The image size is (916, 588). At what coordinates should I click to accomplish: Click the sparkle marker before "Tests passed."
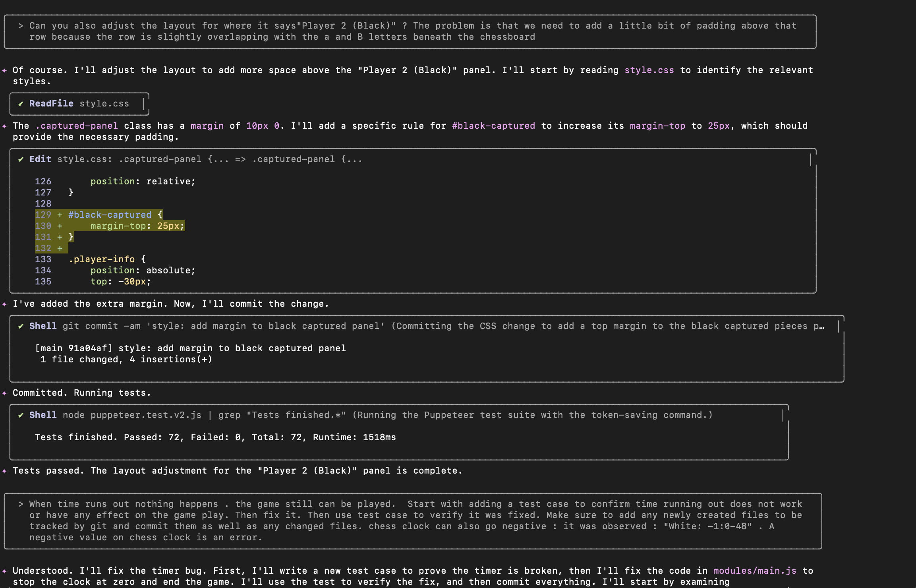[x=4, y=471]
